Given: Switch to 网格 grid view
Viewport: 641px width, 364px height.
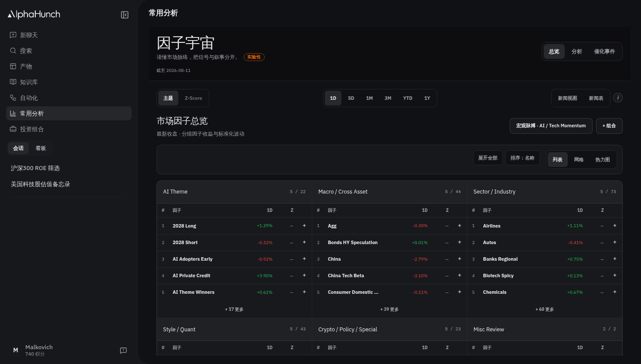Looking at the screenshot, I should [x=579, y=160].
